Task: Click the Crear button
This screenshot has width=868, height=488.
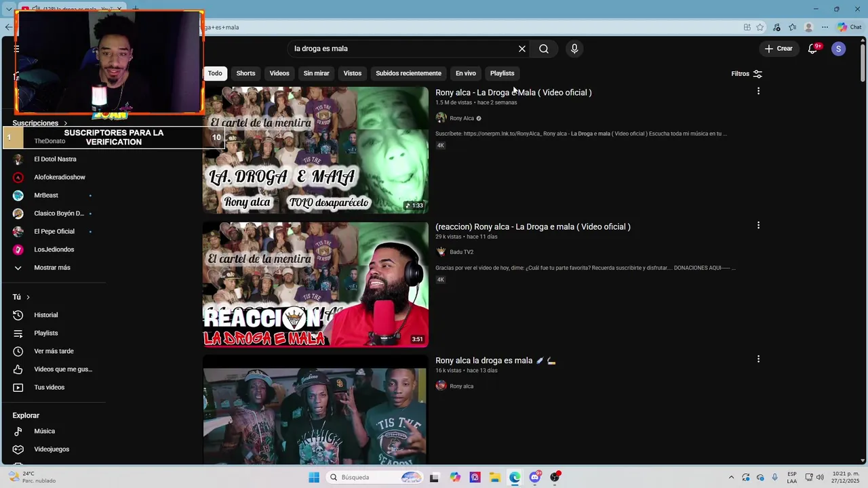Action: (x=778, y=49)
